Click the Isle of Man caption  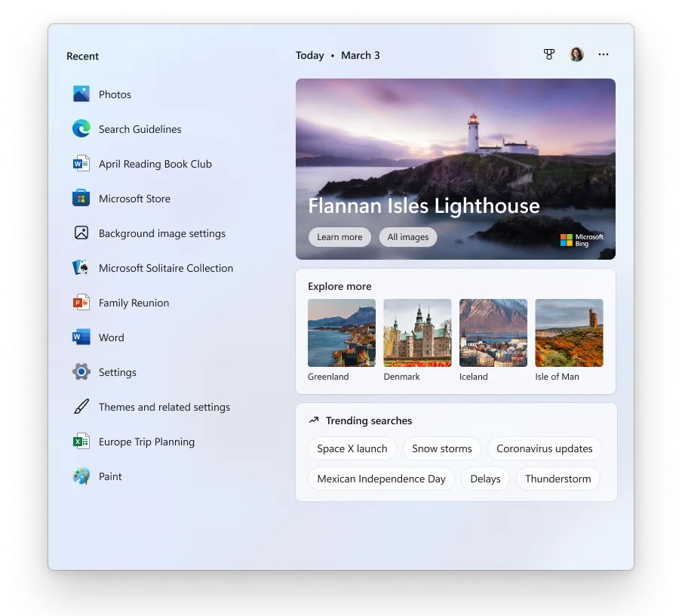(557, 377)
